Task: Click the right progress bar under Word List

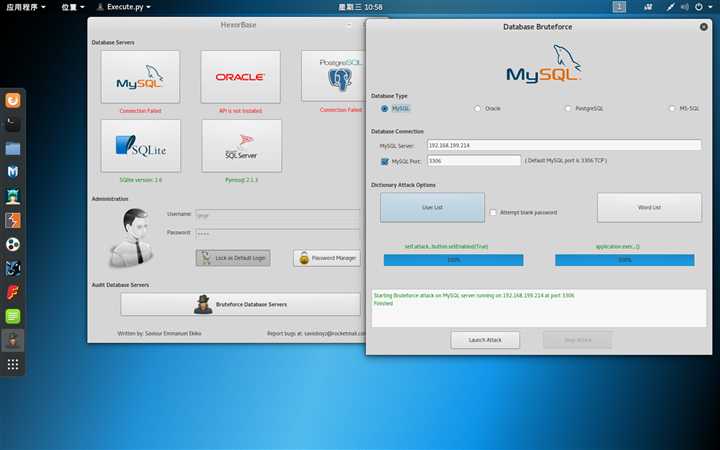Action: (624, 260)
